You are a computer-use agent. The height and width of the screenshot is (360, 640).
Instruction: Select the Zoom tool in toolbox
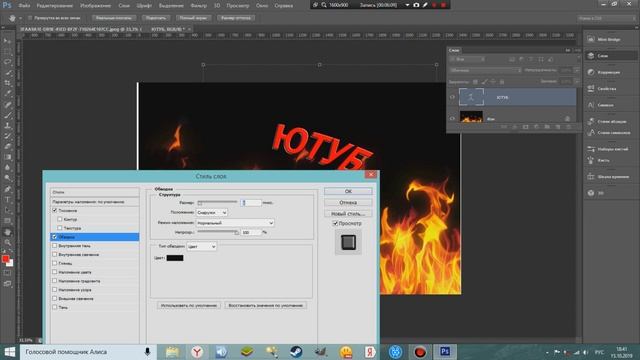(x=7, y=243)
